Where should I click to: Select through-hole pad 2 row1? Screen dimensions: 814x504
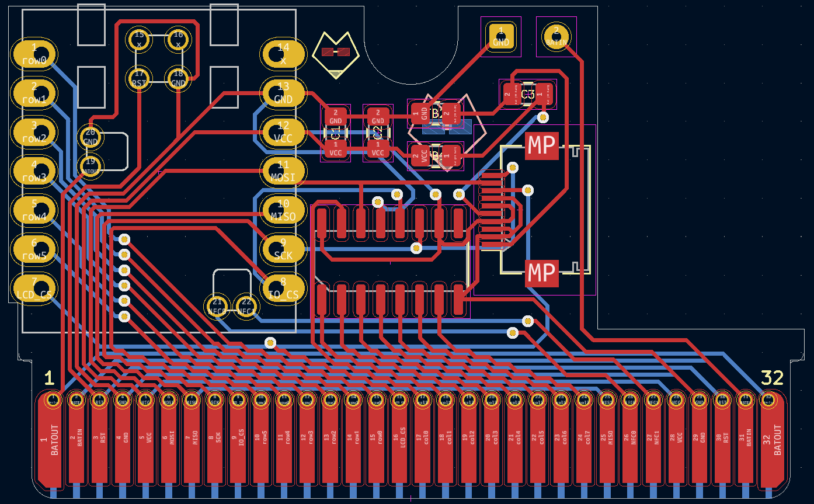pos(34,92)
